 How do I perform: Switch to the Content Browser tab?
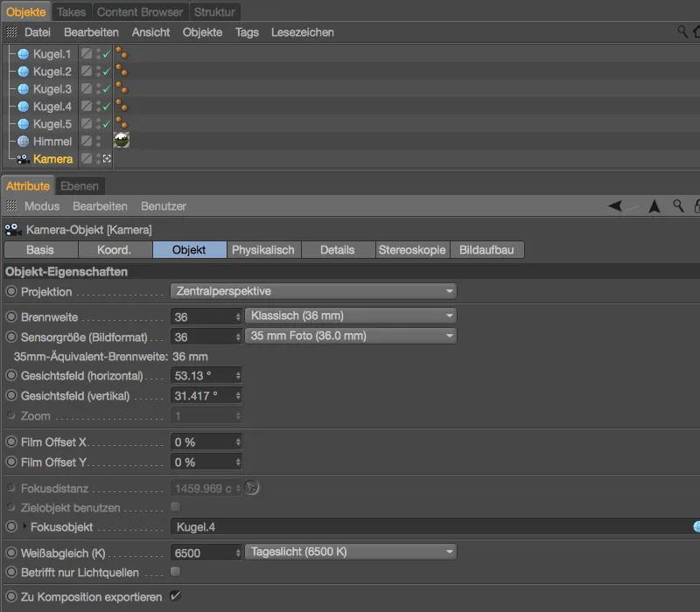(140, 12)
